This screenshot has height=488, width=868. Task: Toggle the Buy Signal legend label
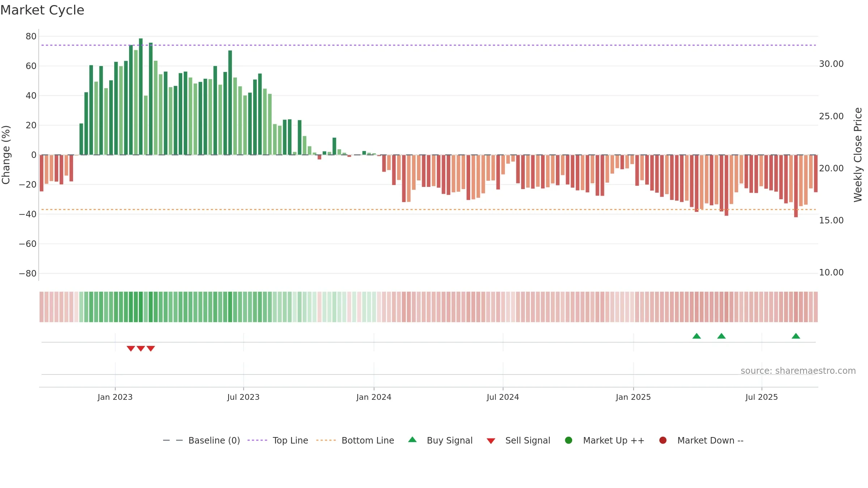point(450,440)
